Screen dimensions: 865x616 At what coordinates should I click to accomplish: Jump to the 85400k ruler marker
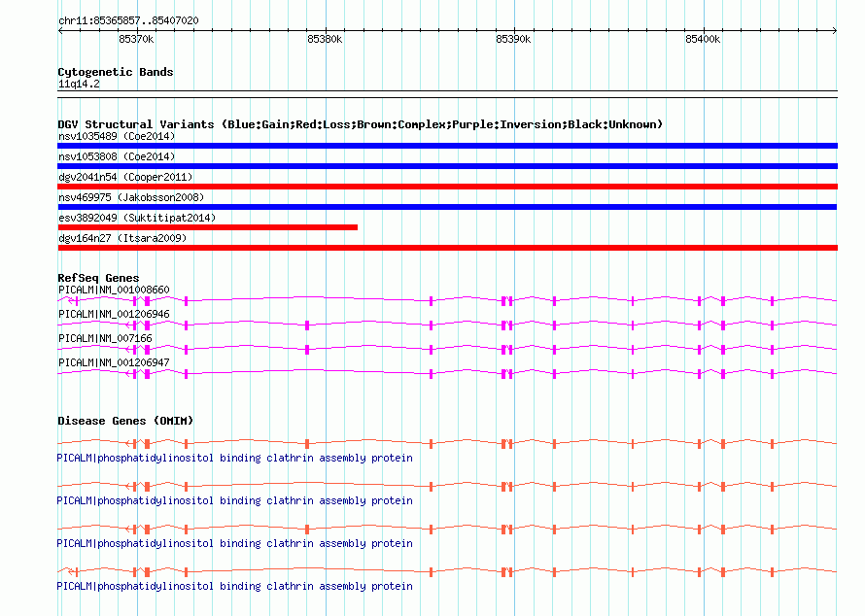(x=702, y=40)
